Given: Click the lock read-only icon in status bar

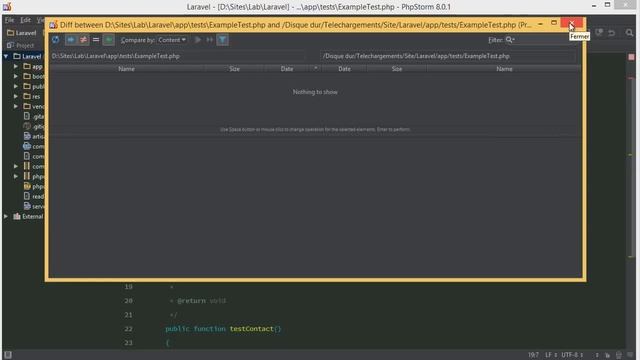Looking at the screenshot, I should point(607,355).
